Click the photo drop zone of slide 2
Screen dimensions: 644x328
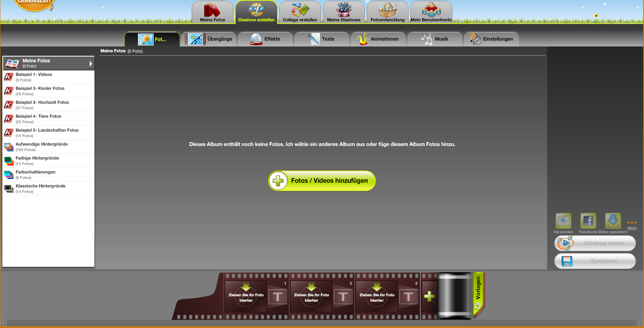click(x=311, y=297)
